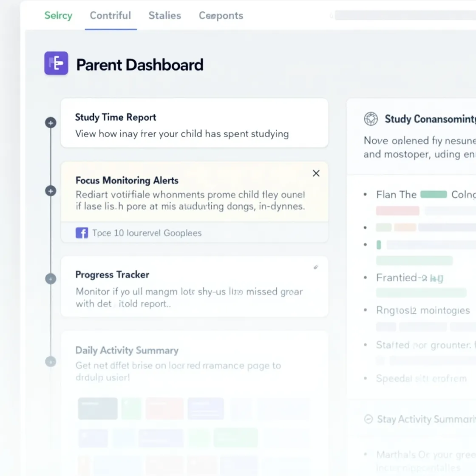Click the gray tile in Daily Activity Summary
The height and width of the screenshot is (476, 476).
[x=98, y=408]
